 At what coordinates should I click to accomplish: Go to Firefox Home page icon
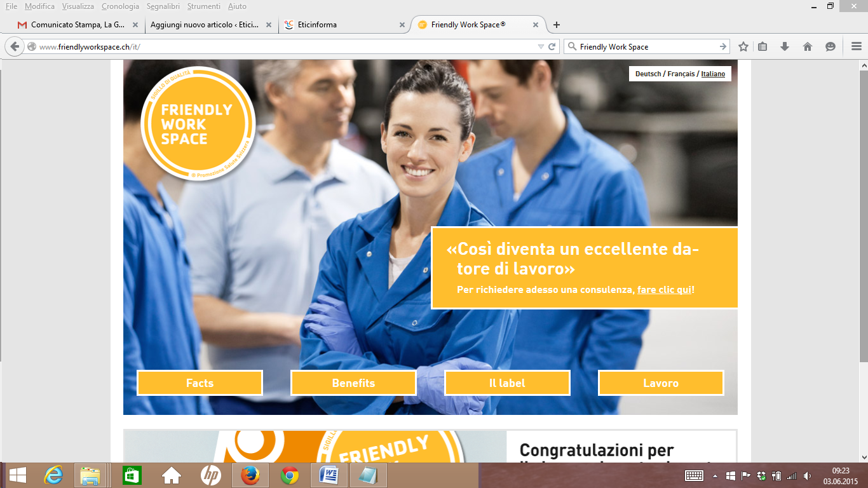coord(808,46)
